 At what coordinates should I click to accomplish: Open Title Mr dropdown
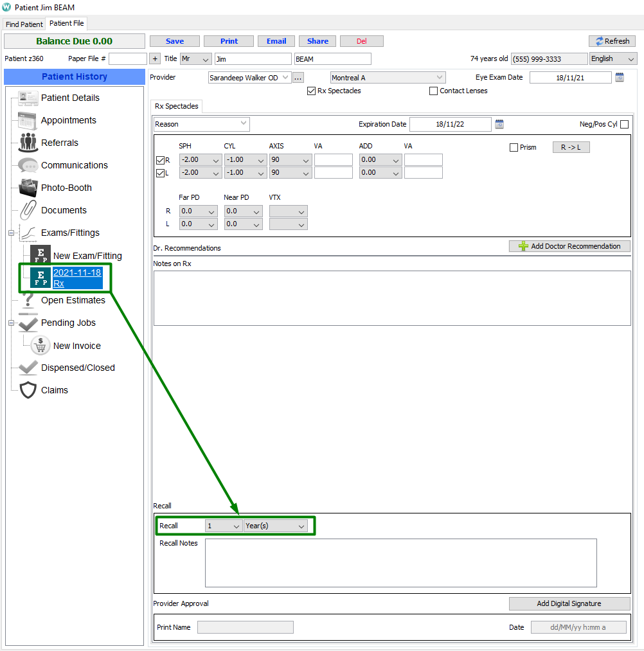point(196,59)
